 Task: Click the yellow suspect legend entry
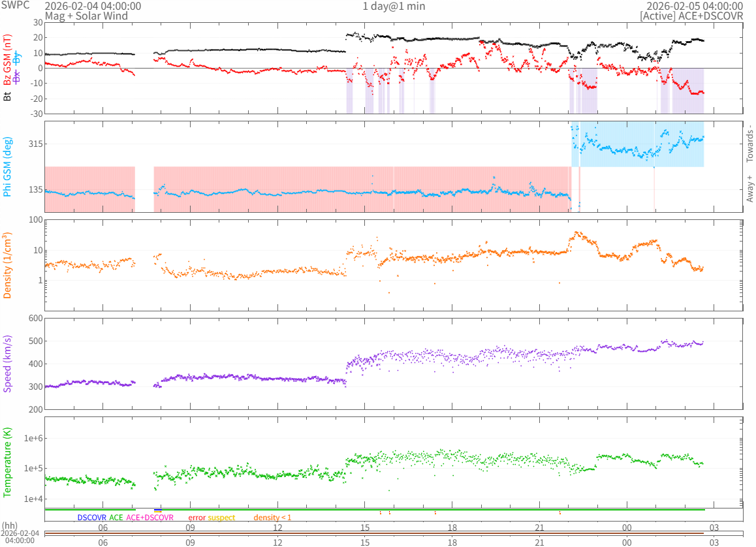click(221, 518)
